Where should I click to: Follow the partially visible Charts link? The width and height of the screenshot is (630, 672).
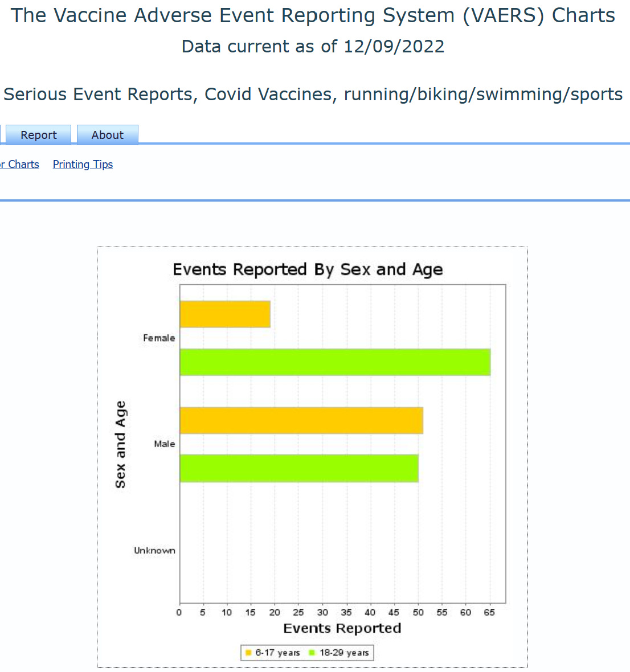(x=19, y=165)
